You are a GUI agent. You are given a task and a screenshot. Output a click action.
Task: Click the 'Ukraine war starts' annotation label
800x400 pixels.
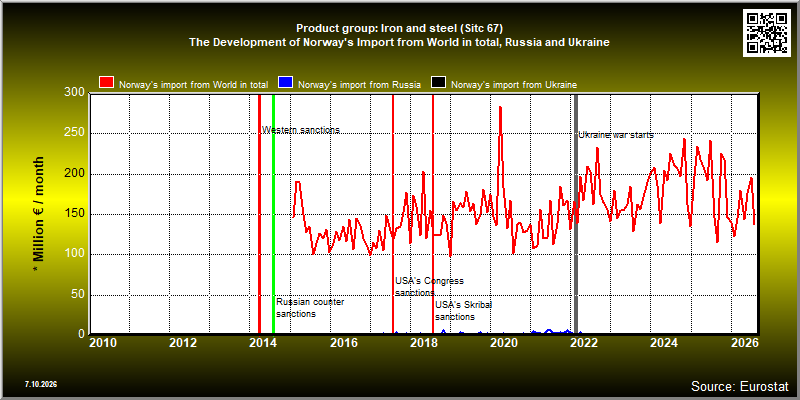pos(616,135)
